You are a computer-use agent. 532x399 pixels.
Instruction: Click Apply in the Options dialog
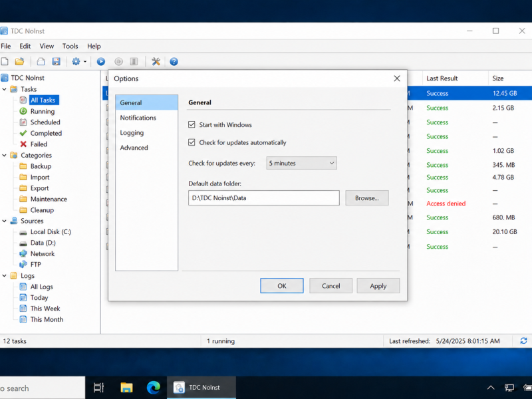click(378, 286)
